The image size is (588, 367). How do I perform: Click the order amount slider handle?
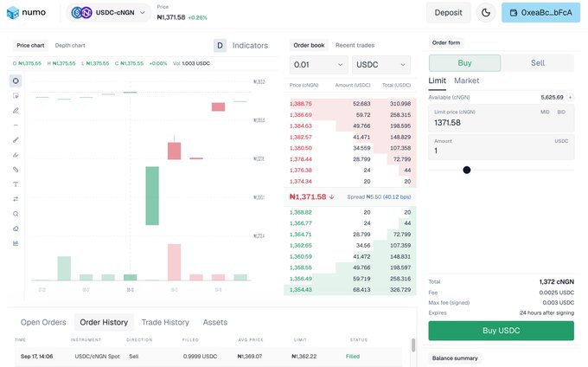(x=466, y=170)
